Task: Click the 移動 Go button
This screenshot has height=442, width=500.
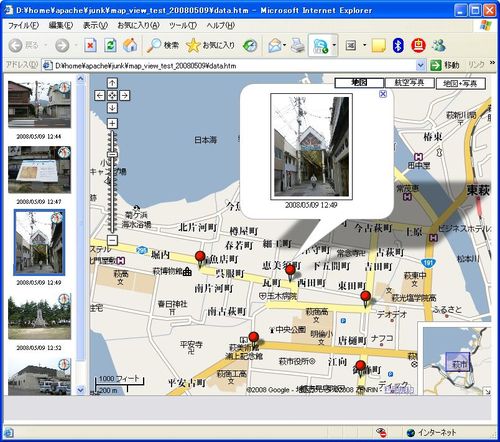Action: pos(445,65)
